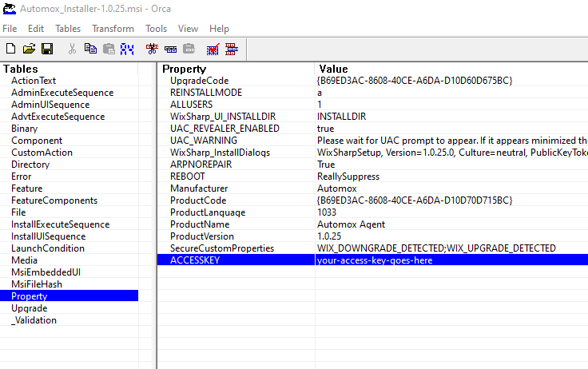
Task: Select the AdvtExecuteSequence table
Action: 58,117
